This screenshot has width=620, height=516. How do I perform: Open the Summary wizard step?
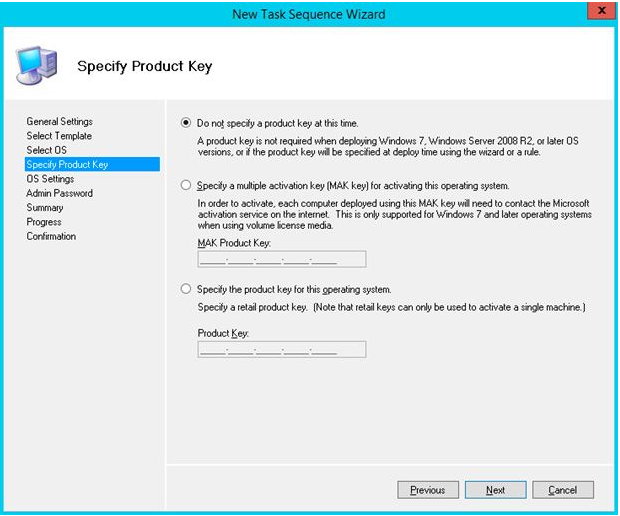(45, 208)
